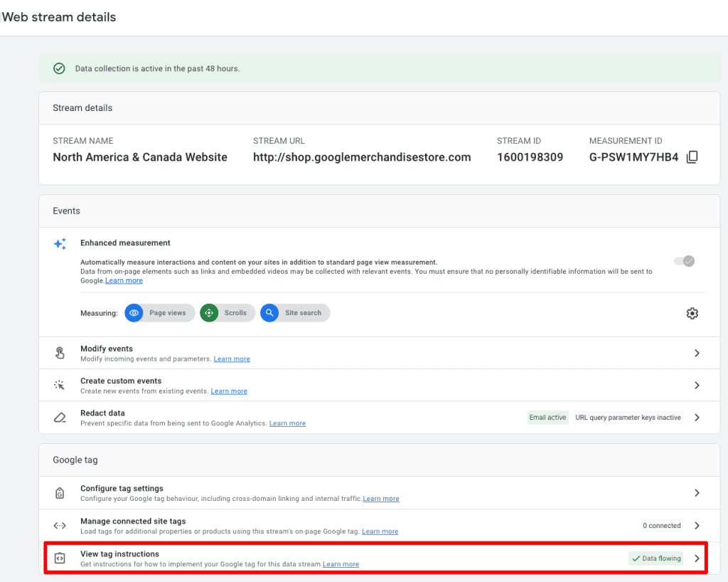Open enhanced measurement settings gear
The image size is (728, 582).
[692, 313]
